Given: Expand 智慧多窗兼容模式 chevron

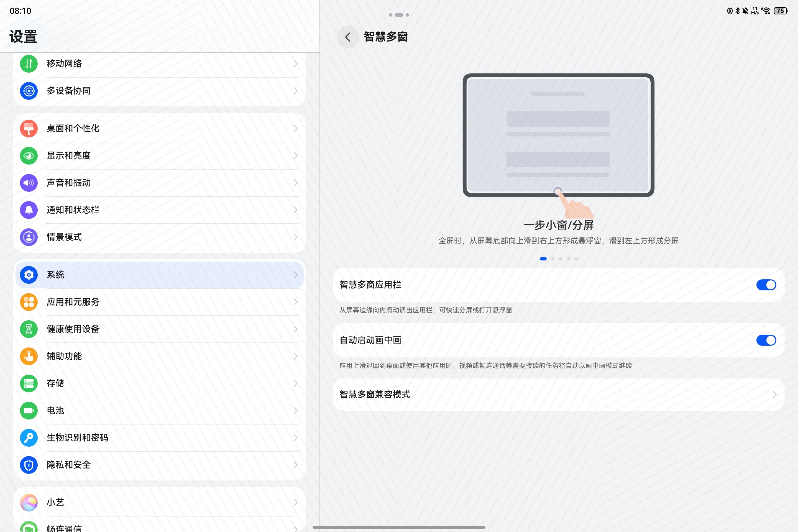Looking at the screenshot, I should 774,394.
